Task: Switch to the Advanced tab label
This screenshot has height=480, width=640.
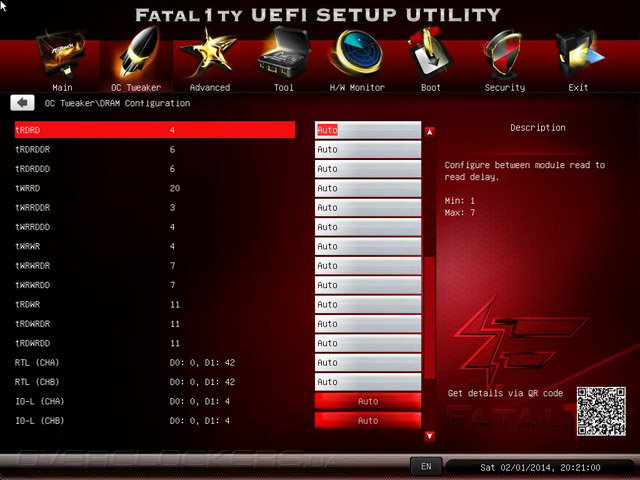Action: pos(210,87)
